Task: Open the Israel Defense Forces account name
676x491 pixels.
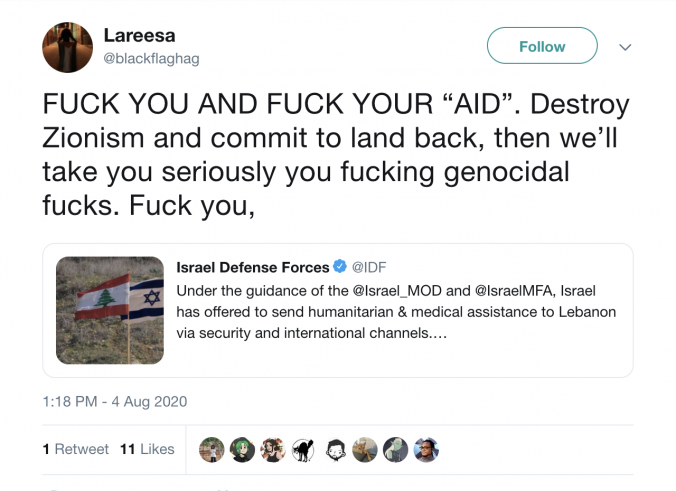Action: 252,267
